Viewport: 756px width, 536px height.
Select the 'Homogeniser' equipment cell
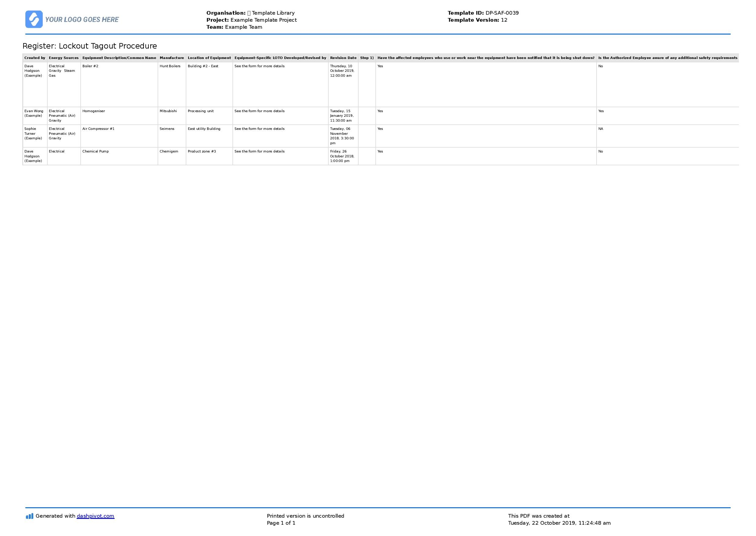[x=94, y=111]
